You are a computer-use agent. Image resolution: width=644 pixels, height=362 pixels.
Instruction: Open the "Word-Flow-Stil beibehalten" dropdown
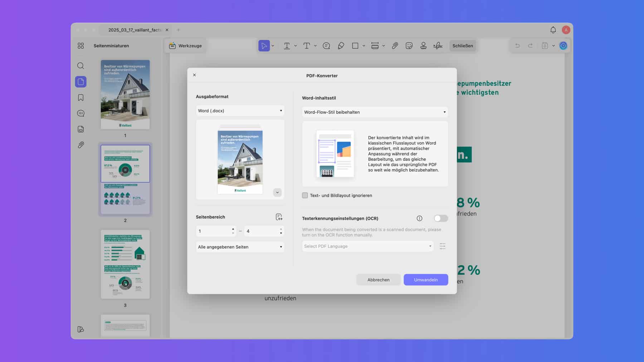[x=375, y=112]
